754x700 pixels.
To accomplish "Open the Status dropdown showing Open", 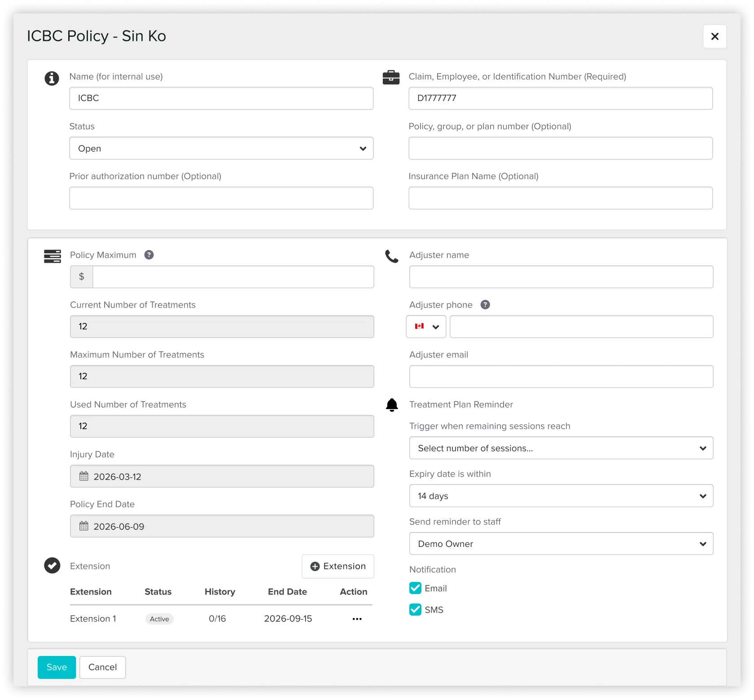I will [221, 148].
